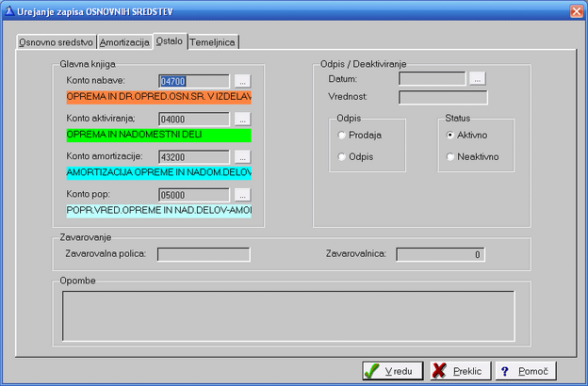Click the application icon in title bar
This screenshot has width=588, height=386.
9,11
